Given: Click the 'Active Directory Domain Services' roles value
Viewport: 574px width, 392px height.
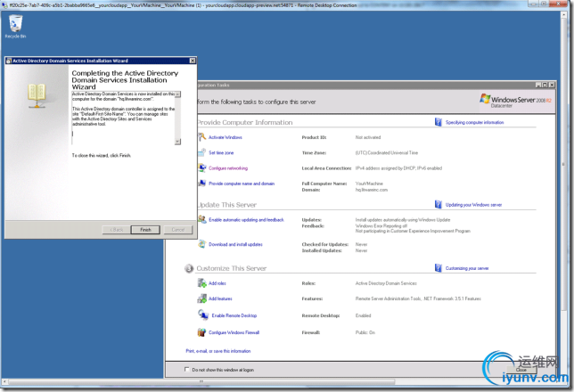Looking at the screenshot, I should (x=386, y=283).
